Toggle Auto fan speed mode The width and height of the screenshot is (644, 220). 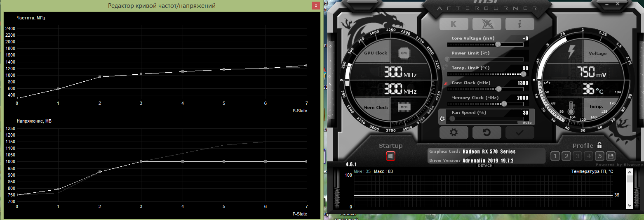527,123
